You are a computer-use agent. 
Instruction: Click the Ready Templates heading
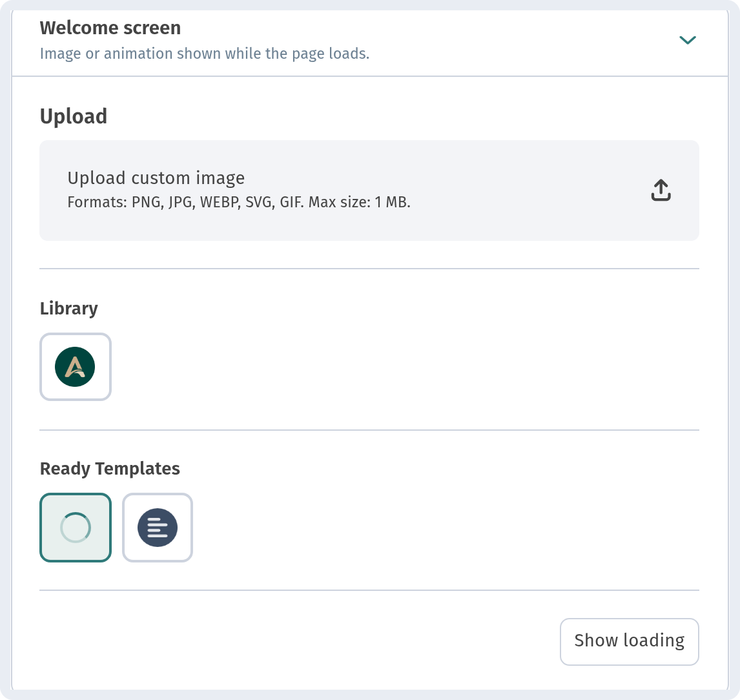(x=110, y=469)
